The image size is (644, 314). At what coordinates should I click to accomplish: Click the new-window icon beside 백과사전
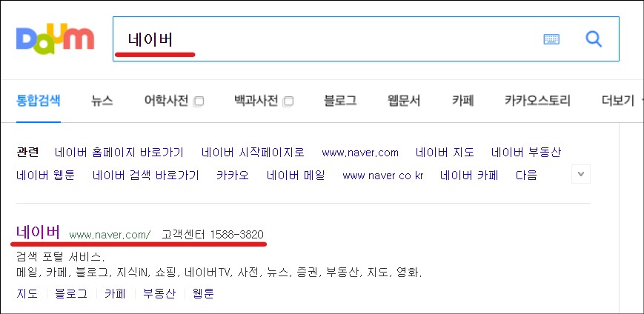(x=289, y=101)
